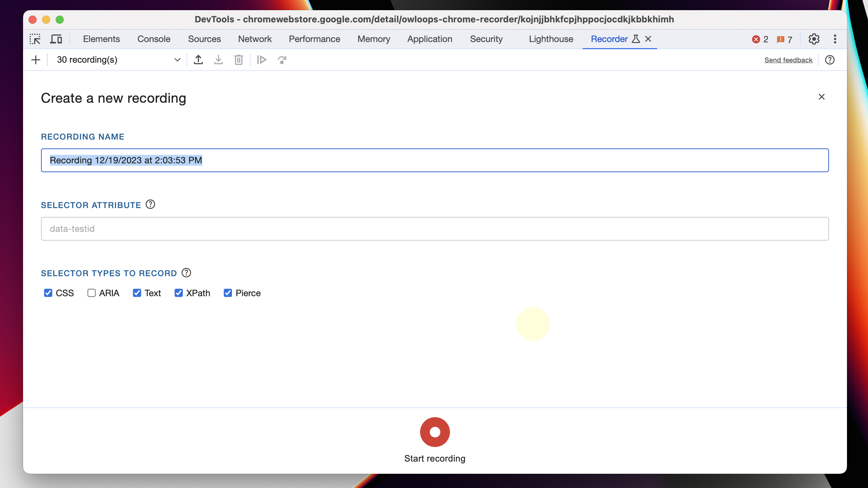868x488 pixels.
Task: Uncheck the Pierce selector checkbox
Action: coord(228,293)
